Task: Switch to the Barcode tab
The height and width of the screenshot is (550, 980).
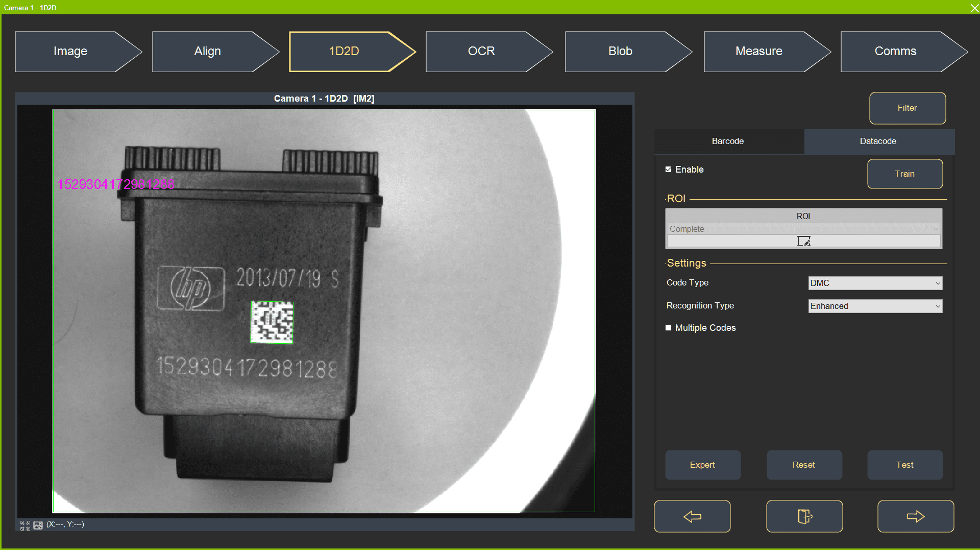Action: pyautogui.click(x=728, y=141)
